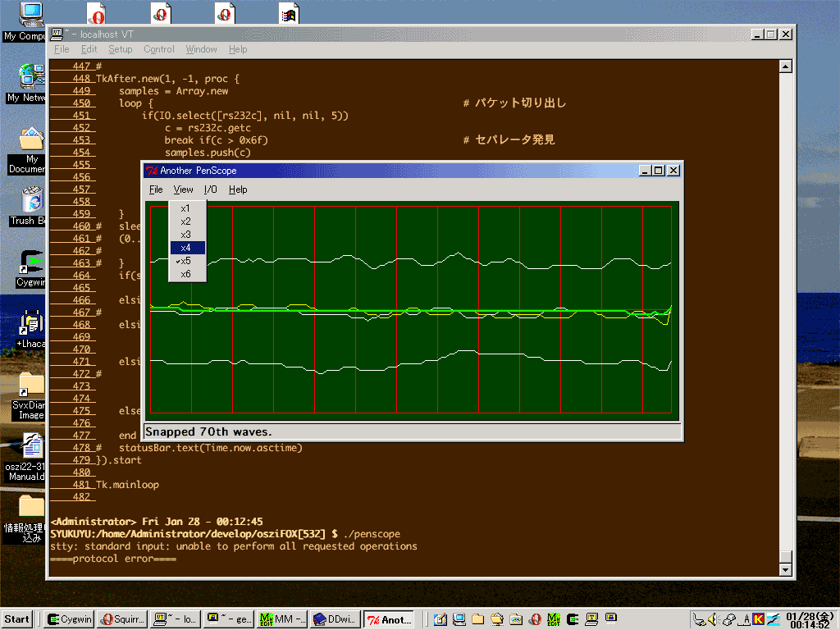Open the My Computer desktop icon
This screenshot has height=630, width=840.
(30, 15)
